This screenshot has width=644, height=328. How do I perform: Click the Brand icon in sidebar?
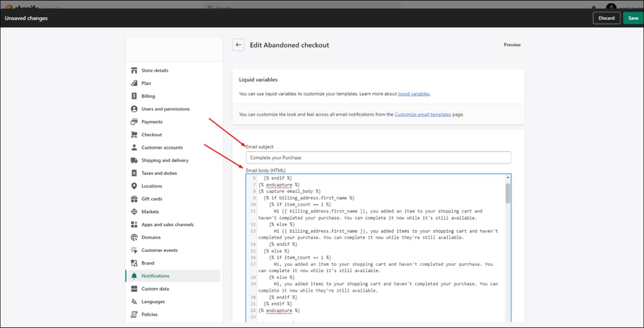[134, 263]
